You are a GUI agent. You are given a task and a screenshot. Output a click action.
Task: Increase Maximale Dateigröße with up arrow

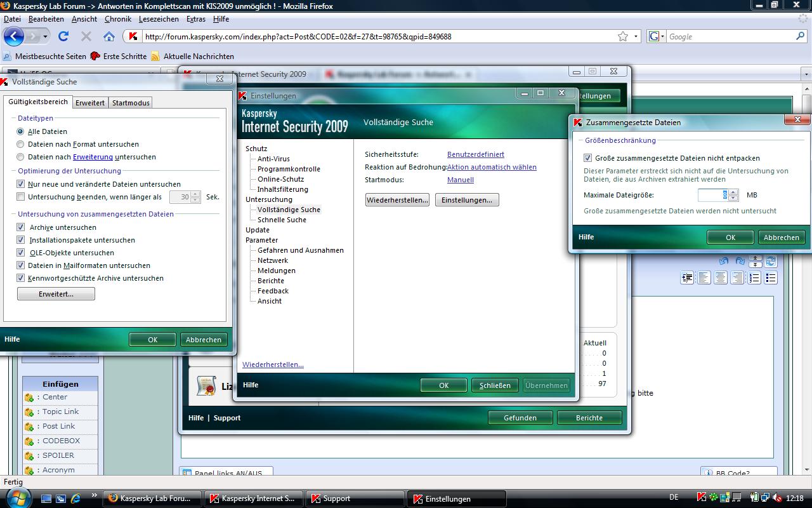click(734, 192)
